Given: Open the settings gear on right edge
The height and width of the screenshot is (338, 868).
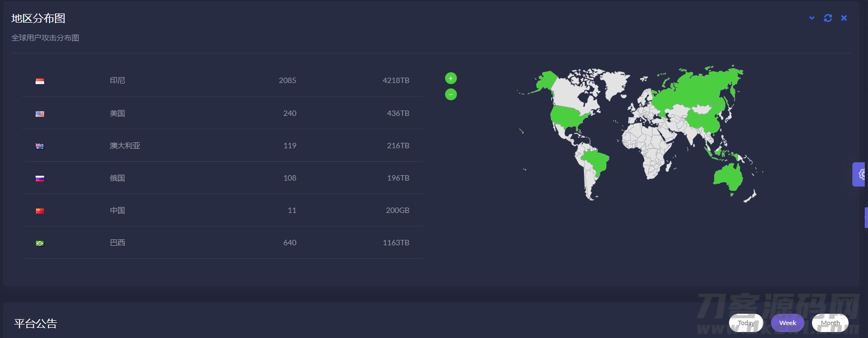Looking at the screenshot, I should pos(860,174).
